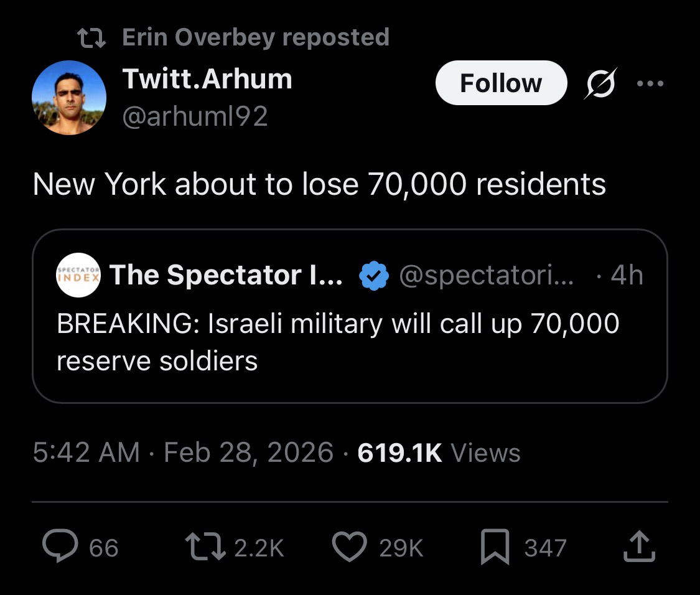Viewport: 700px width, 595px height.
Task: Open Twitt.Arhum's profile picture
Action: [68, 98]
